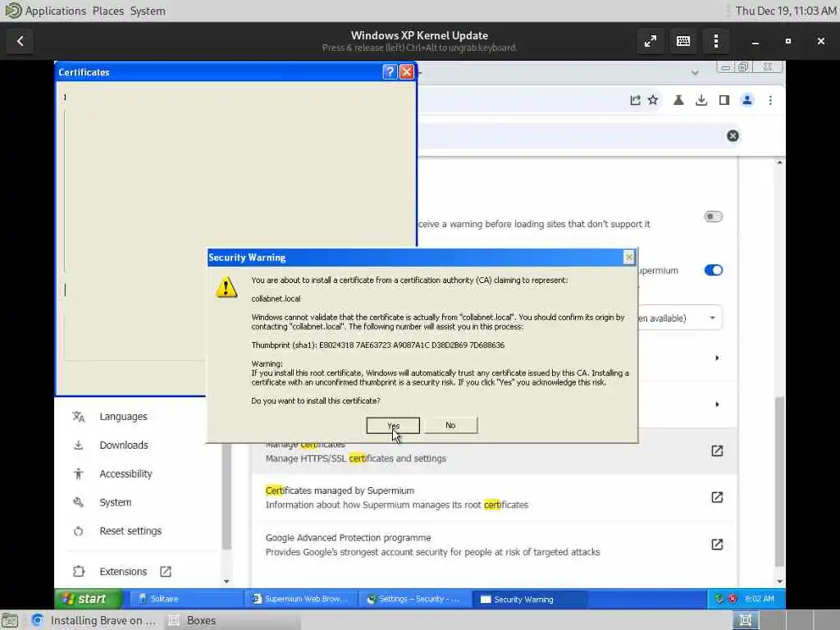Viewport: 840px width, 630px height.
Task: Expand the browser tab search chevron
Action: (x=695, y=72)
